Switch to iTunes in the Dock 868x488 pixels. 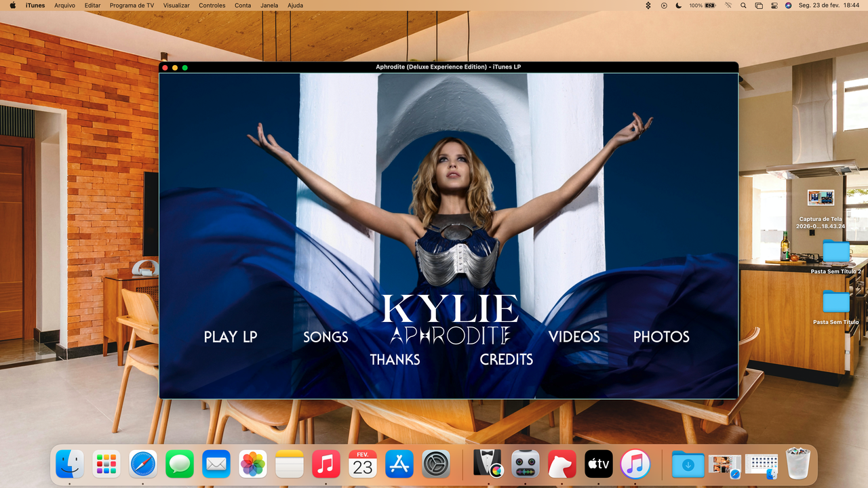point(635,464)
